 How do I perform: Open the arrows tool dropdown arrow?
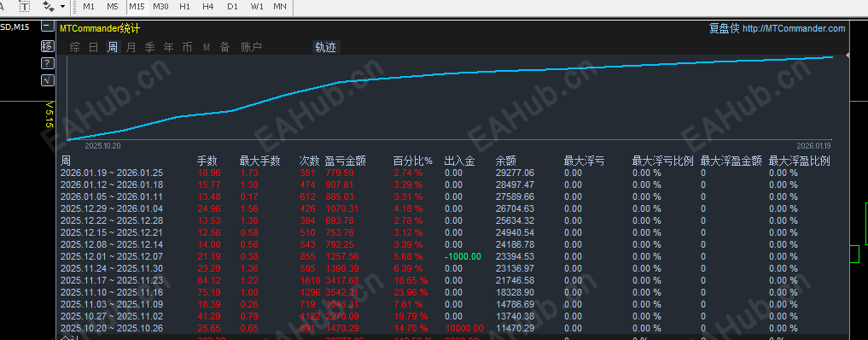tap(62, 7)
